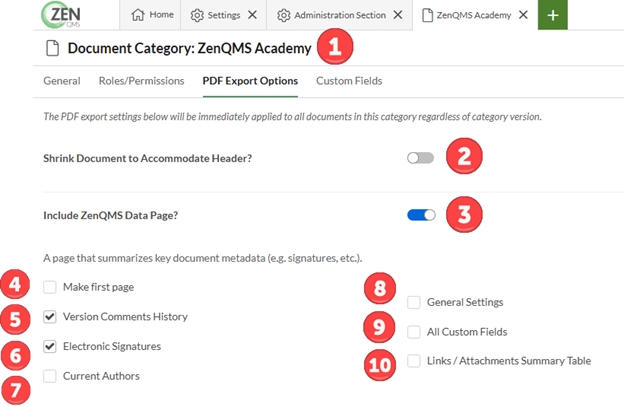Viewport: 624px width, 407px height.
Task: Select the PDF Export Options tab
Action: click(250, 81)
